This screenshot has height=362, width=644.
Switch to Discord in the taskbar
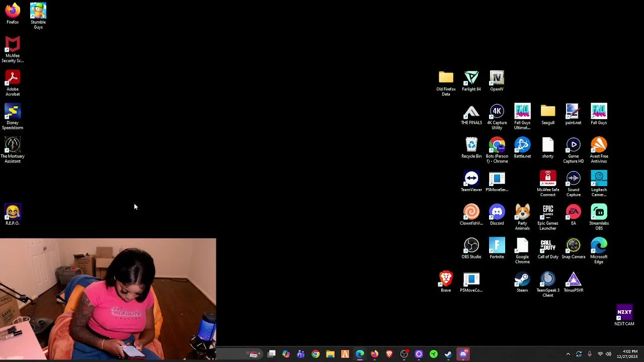(463, 354)
